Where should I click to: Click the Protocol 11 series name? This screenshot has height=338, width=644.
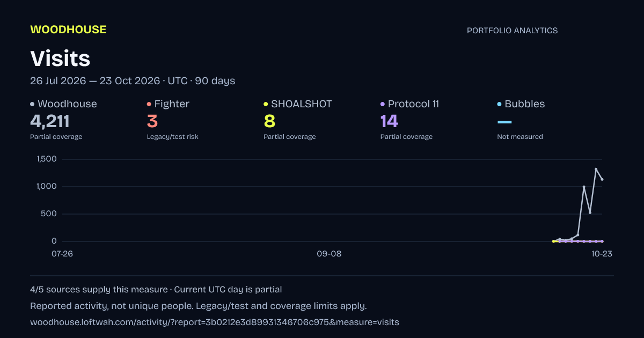click(x=413, y=104)
